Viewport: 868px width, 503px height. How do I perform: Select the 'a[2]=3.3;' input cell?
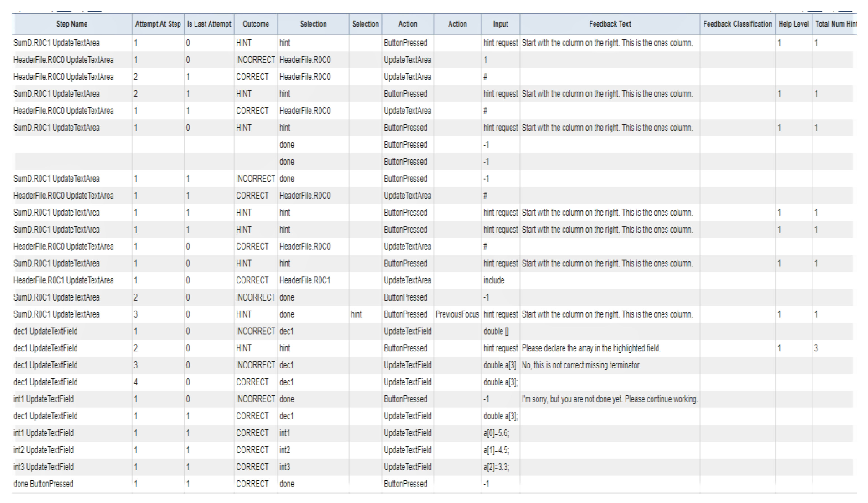tap(496, 467)
